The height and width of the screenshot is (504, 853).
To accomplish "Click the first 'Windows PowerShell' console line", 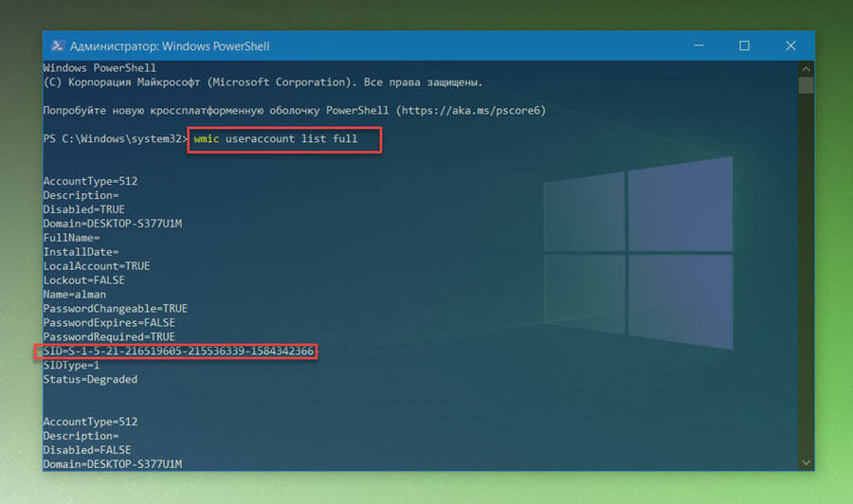I will point(100,68).
